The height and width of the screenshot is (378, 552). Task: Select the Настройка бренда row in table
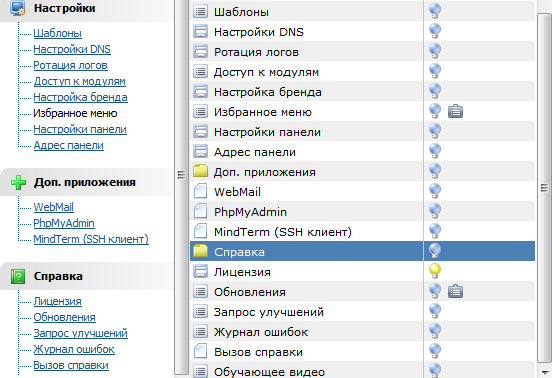pos(362,92)
